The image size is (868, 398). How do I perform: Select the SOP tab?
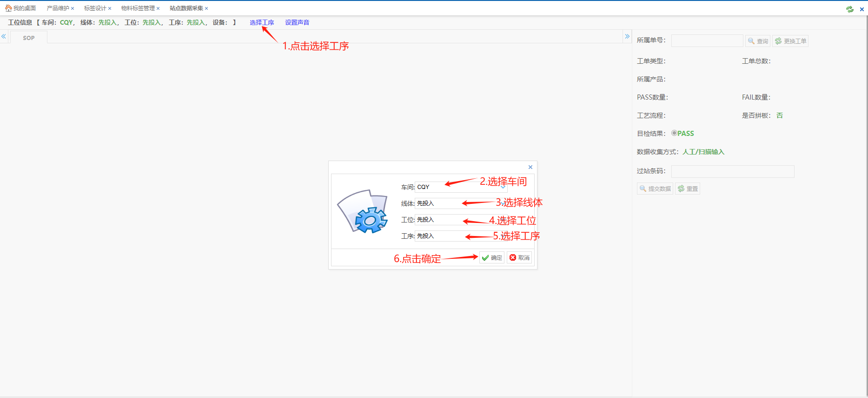click(29, 38)
